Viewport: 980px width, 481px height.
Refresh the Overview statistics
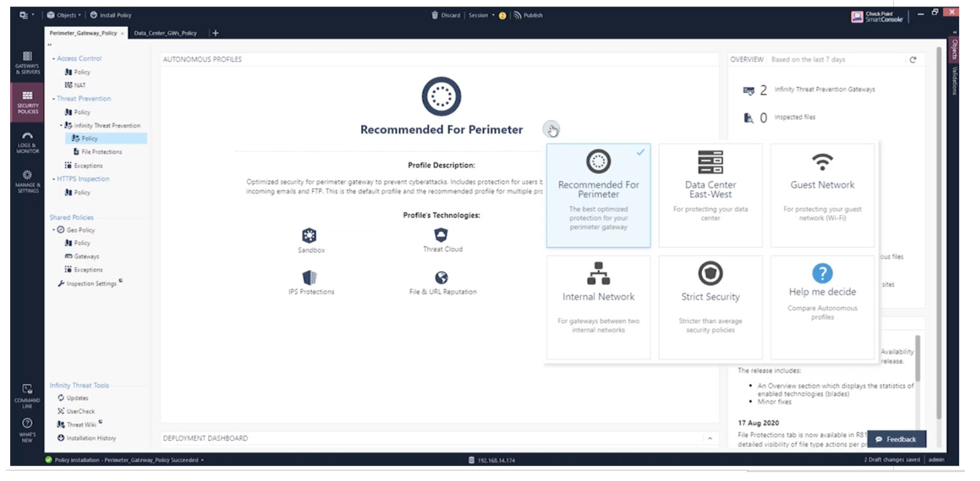coord(913,60)
